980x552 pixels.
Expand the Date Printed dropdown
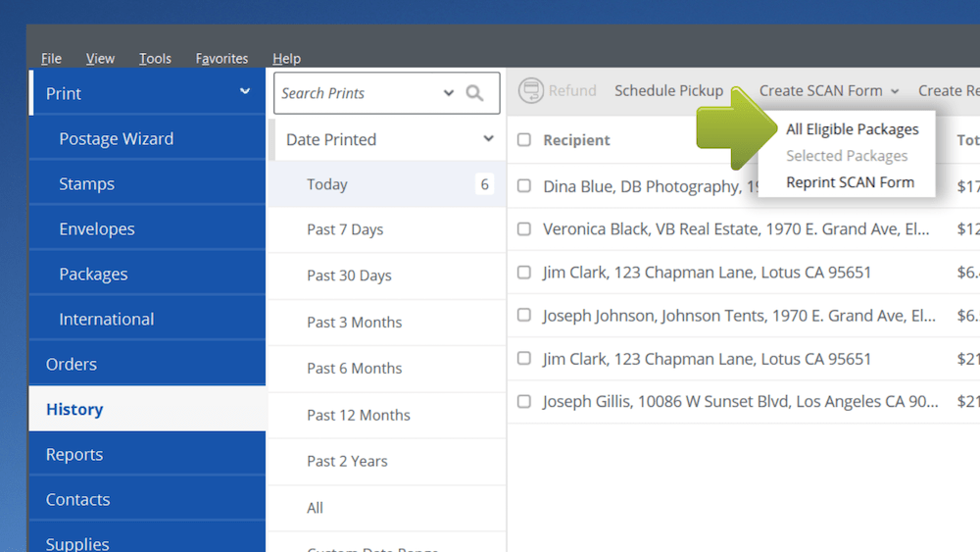pos(488,139)
